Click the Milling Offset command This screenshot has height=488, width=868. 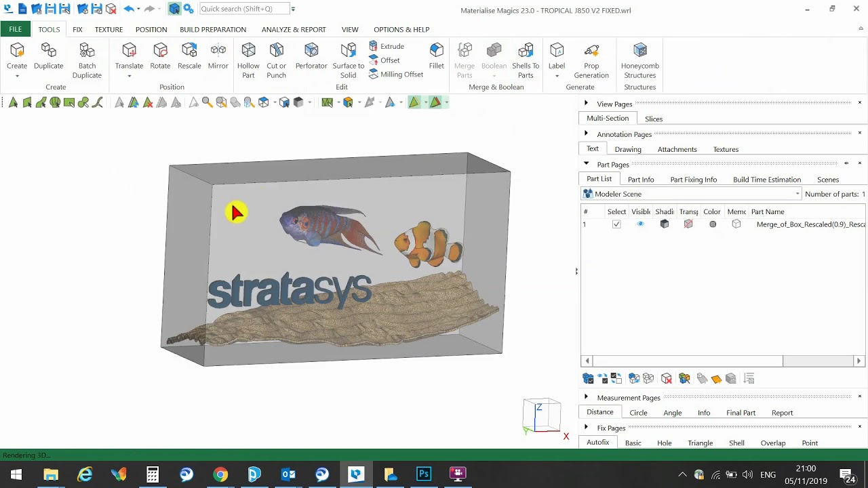pos(396,75)
